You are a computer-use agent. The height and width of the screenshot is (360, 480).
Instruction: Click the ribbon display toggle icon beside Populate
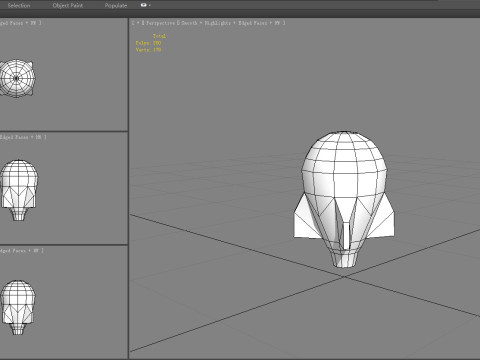(x=145, y=5)
